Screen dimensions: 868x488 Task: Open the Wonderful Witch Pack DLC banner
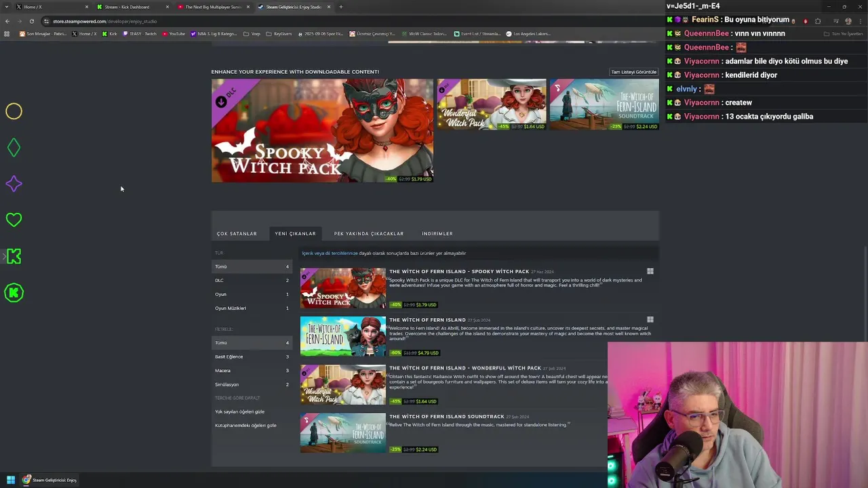coord(491,104)
